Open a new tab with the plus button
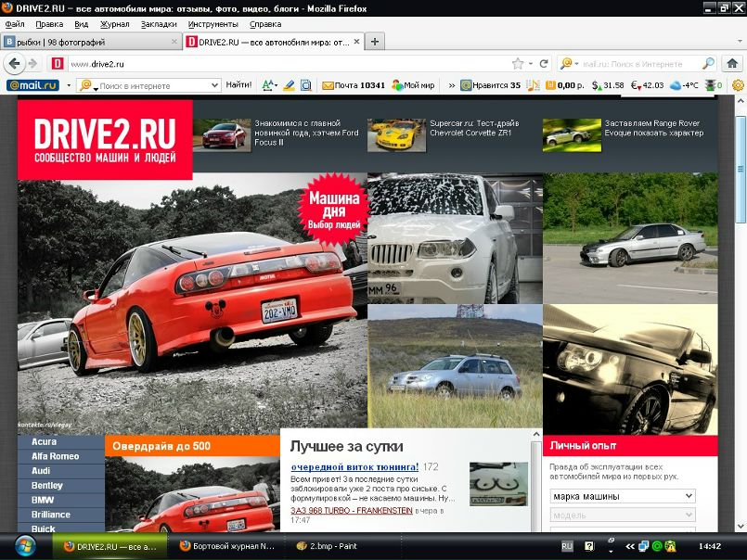747x560 pixels. pyautogui.click(x=375, y=42)
